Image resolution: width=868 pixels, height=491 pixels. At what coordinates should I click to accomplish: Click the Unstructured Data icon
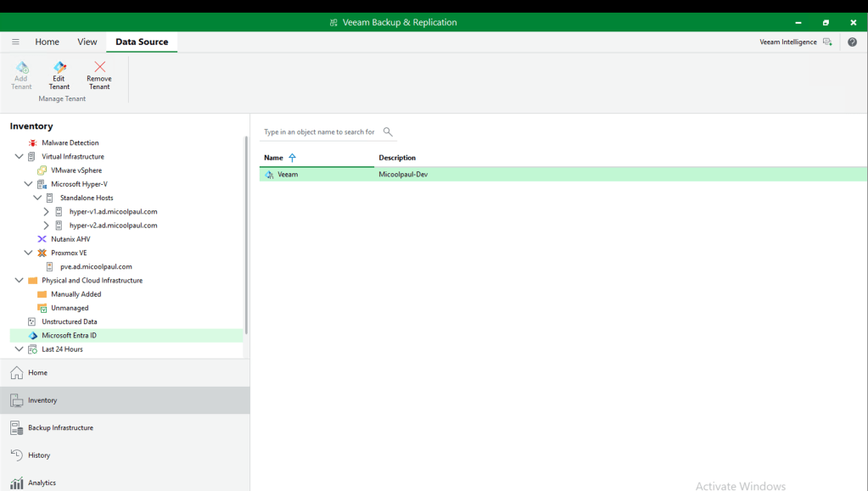click(32, 321)
